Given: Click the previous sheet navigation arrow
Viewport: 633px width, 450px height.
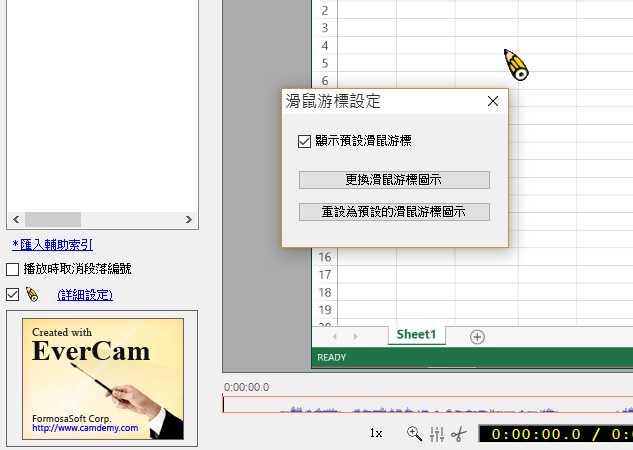Looking at the screenshot, I should point(335,336).
